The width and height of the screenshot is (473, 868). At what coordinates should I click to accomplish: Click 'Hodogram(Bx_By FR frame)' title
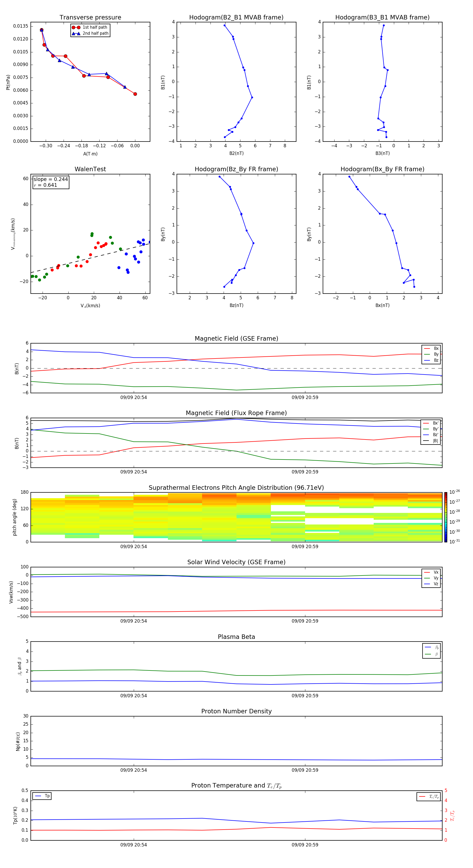[382, 169]
